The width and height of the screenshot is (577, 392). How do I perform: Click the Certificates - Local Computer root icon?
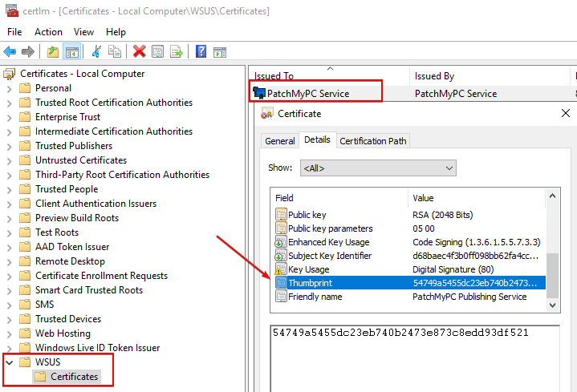pyautogui.click(x=9, y=74)
